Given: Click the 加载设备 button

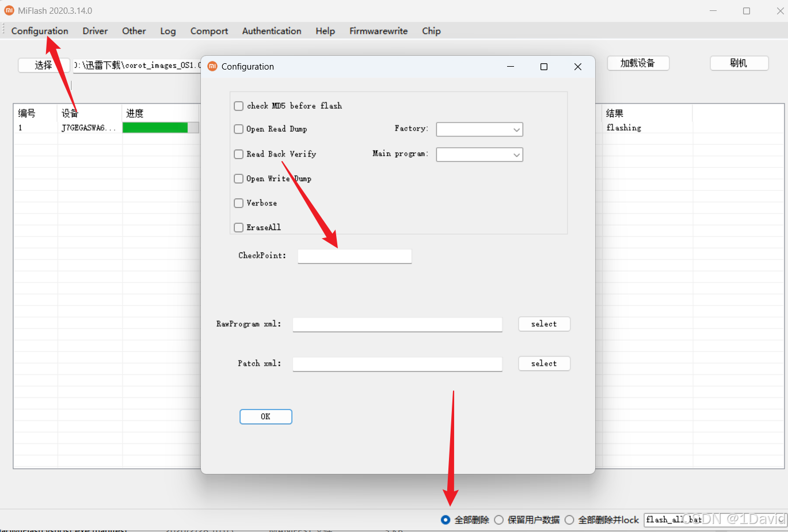Looking at the screenshot, I should coord(638,63).
